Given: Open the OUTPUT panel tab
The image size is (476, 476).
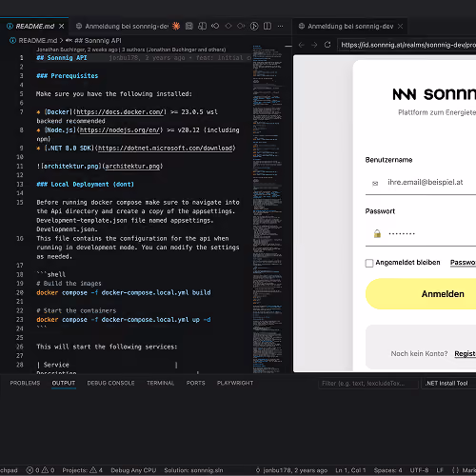Looking at the screenshot, I should click(64, 383).
